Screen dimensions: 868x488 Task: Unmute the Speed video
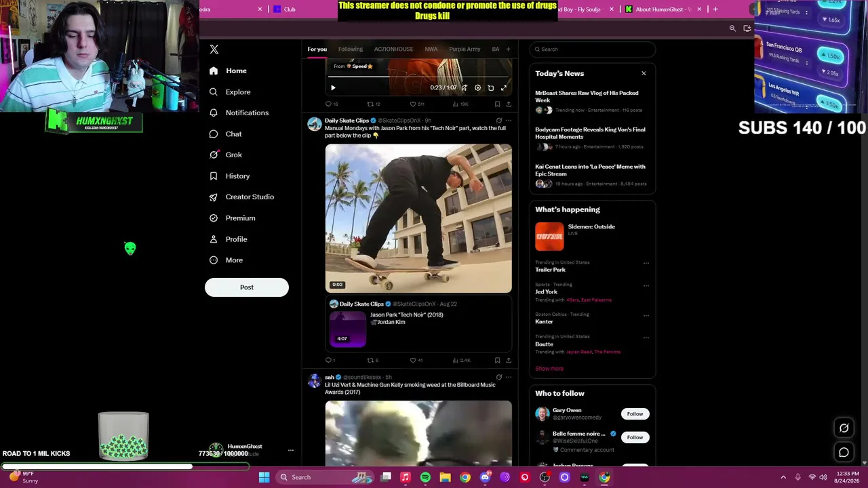pos(465,87)
